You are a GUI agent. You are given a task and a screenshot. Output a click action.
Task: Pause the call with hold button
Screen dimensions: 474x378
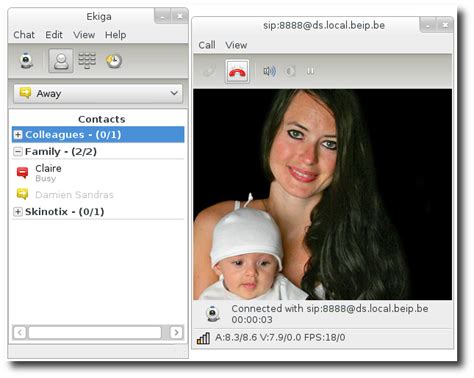click(x=310, y=71)
